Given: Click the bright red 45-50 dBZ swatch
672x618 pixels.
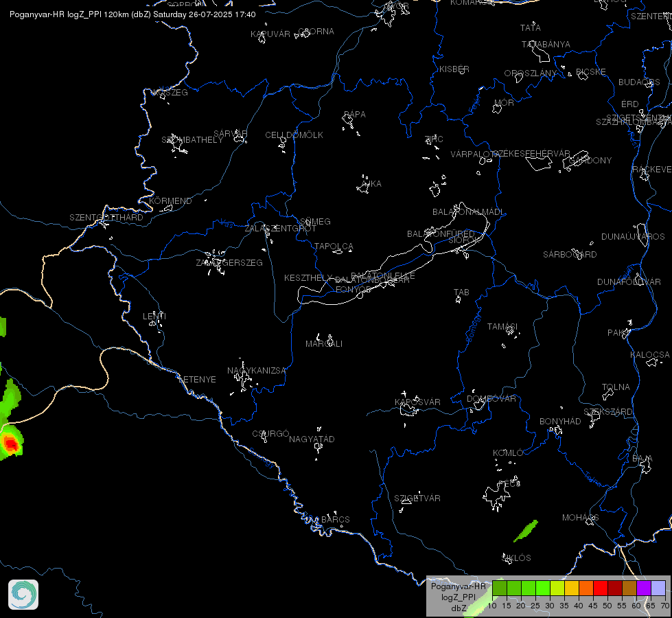Looking at the screenshot, I should click(601, 588).
